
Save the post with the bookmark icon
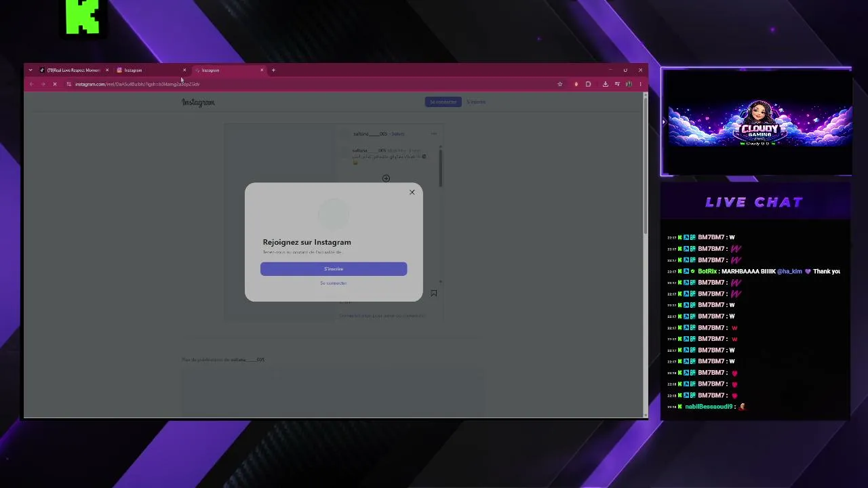(434, 293)
